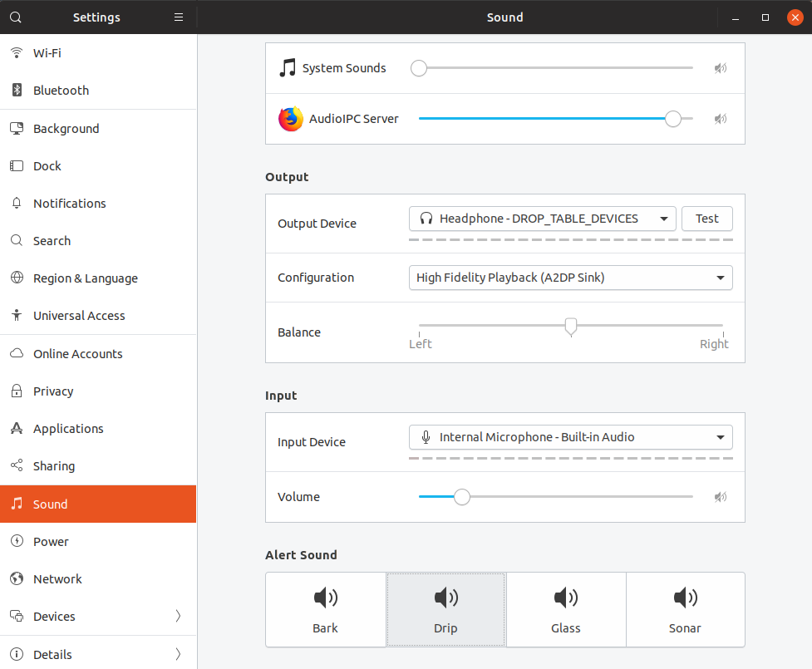This screenshot has height=669, width=812.
Task: Go to Privacy settings
Action: click(98, 391)
